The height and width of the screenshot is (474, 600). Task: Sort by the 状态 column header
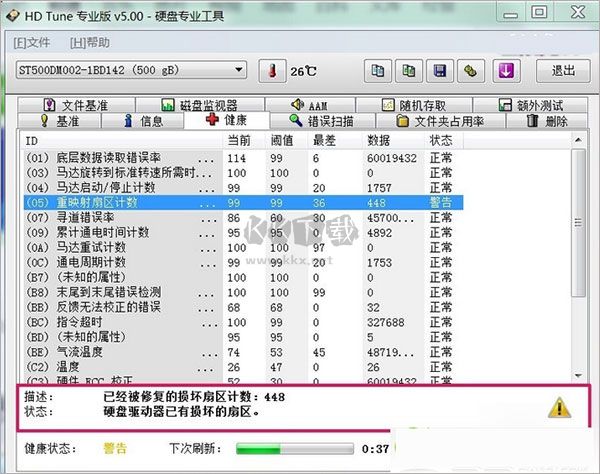pyautogui.click(x=444, y=141)
